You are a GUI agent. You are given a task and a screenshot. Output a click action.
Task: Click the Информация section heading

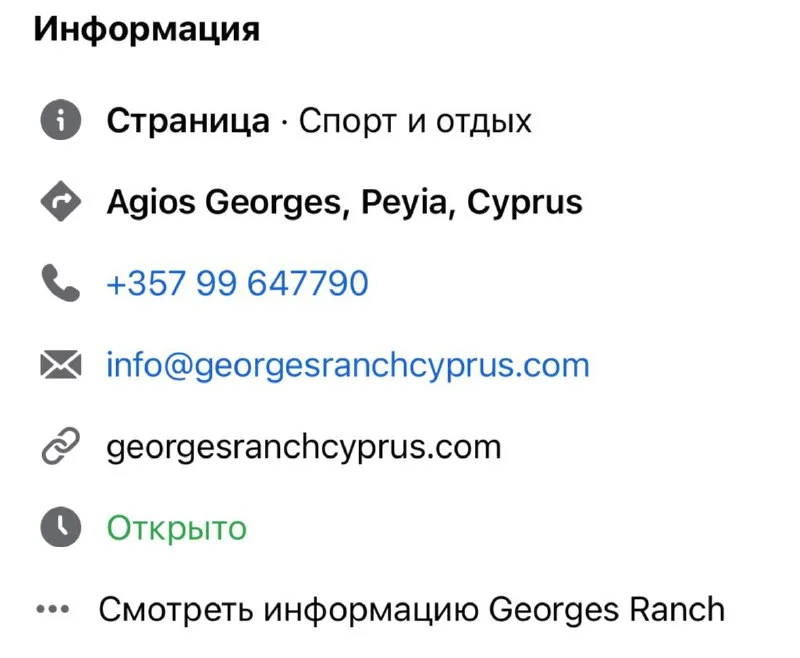pyautogui.click(x=147, y=29)
